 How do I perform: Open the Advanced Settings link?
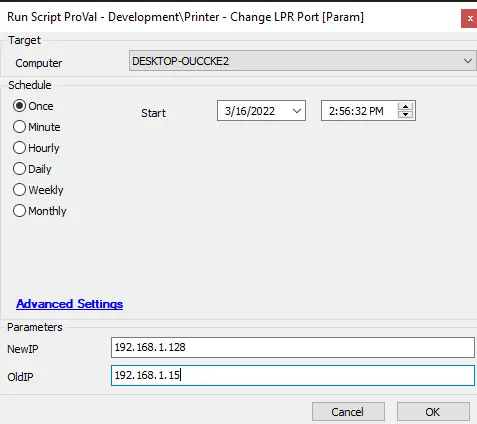pos(69,304)
